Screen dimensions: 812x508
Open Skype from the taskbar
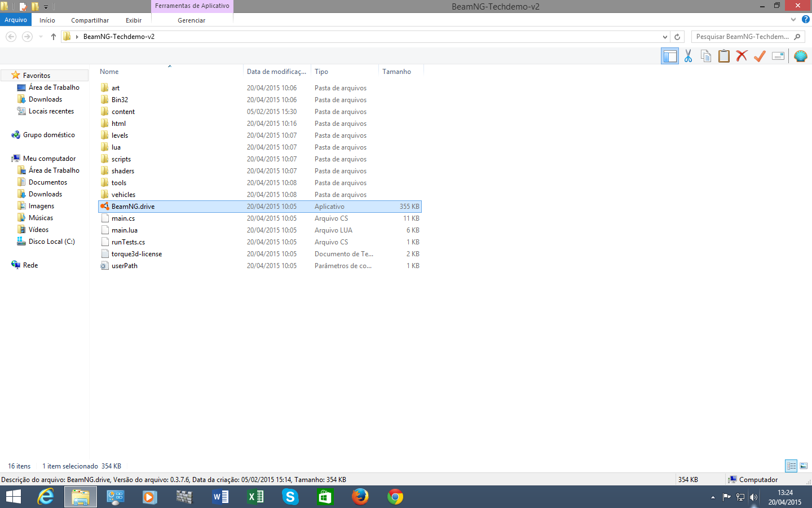coord(290,497)
